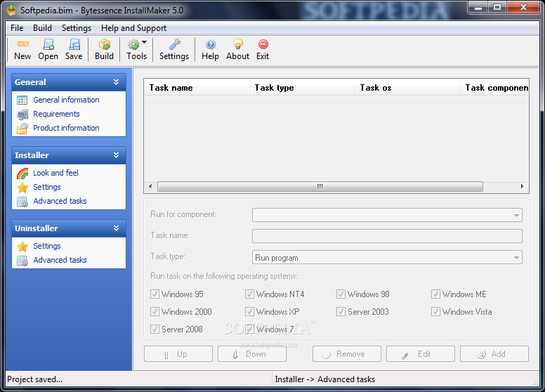Click the Remove task button
Screen dimensions: 545x392
coord(347,354)
